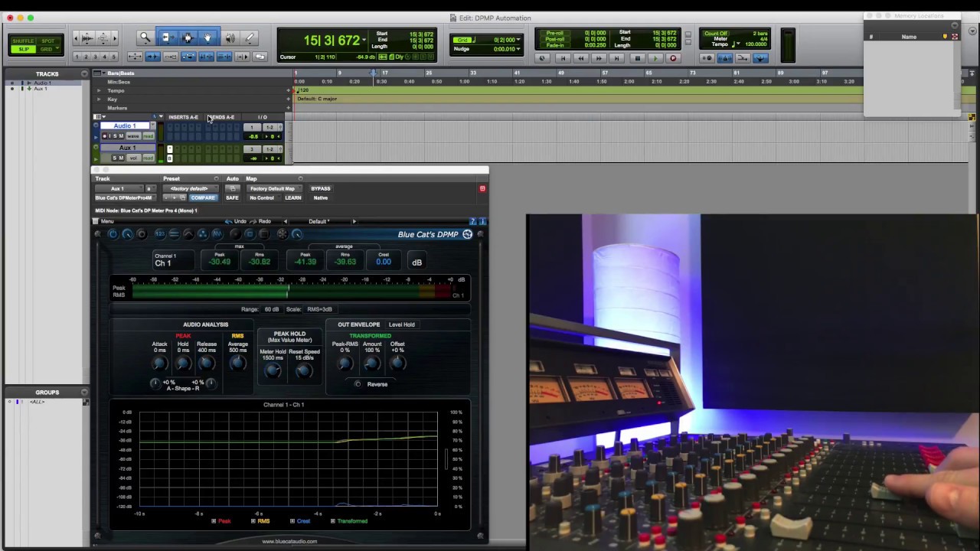Select the Grabber hand tool
This screenshot has width=980, height=551.
coord(207,37)
